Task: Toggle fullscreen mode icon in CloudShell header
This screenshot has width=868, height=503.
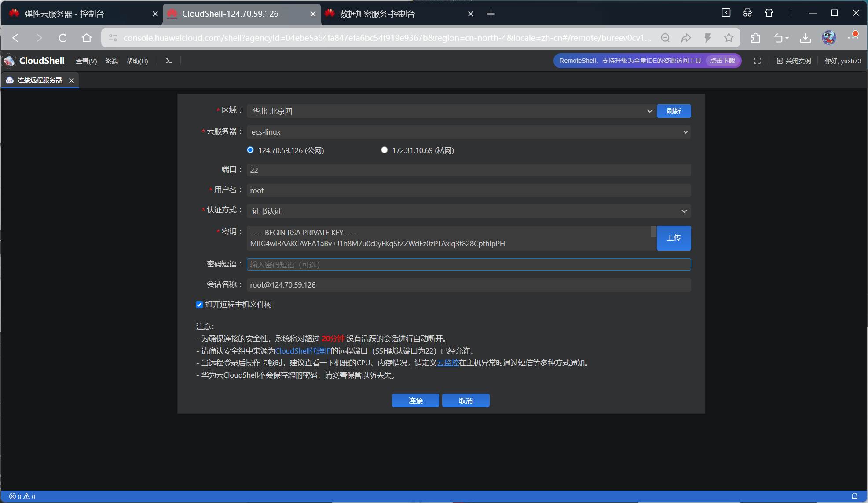Action: 757,61
